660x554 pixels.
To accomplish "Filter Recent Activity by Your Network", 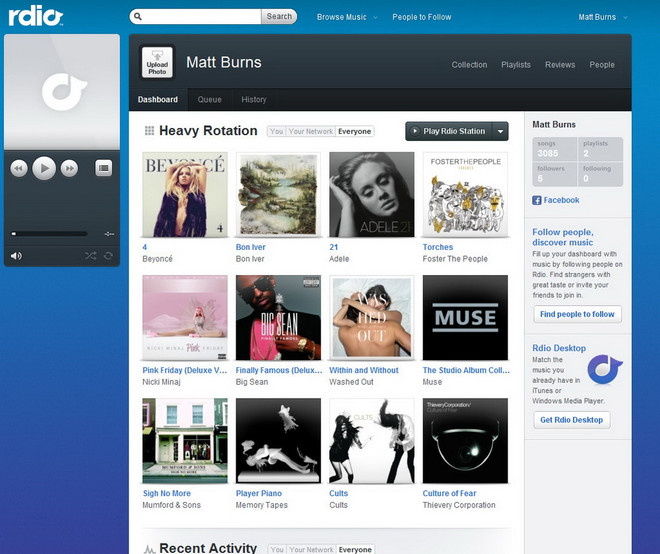I will pos(311,549).
